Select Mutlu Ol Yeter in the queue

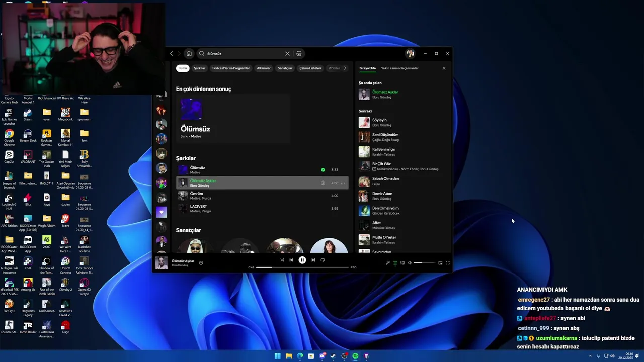click(404, 239)
